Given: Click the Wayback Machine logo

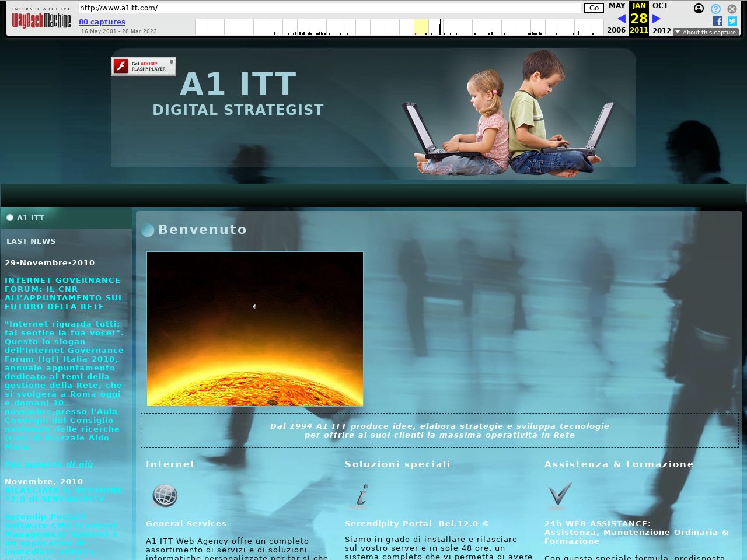Looking at the screenshot, I should tap(41, 19).
